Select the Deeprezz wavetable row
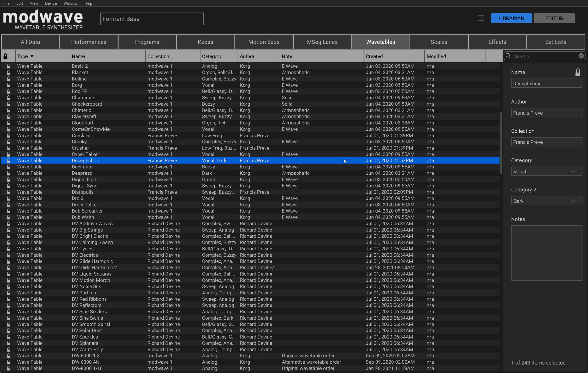 coord(250,173)
